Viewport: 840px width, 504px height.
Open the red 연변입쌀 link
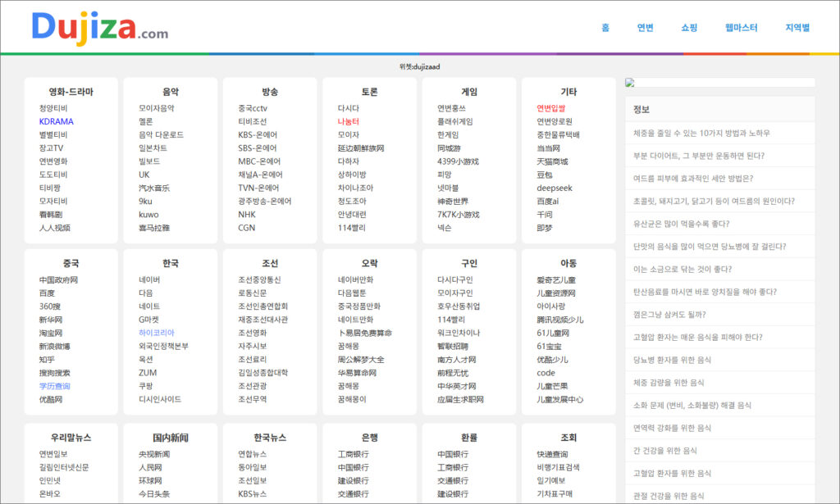(550, 108)
